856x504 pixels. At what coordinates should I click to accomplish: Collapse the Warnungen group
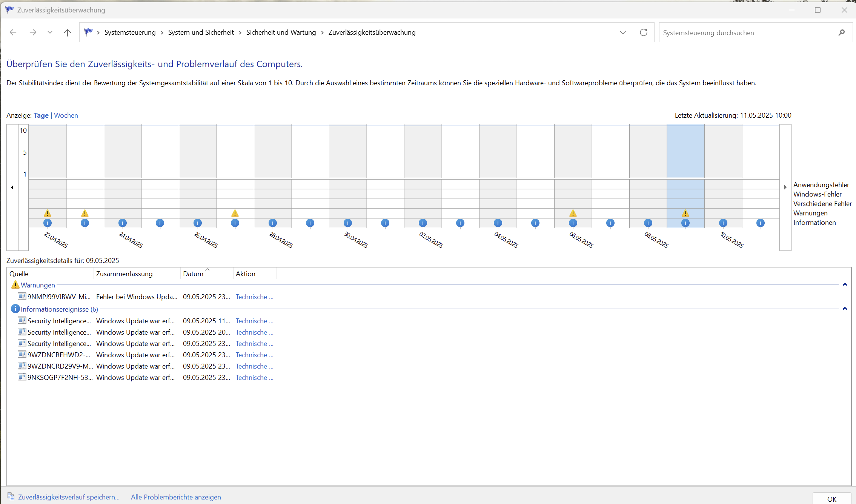[x=845, y=284]
